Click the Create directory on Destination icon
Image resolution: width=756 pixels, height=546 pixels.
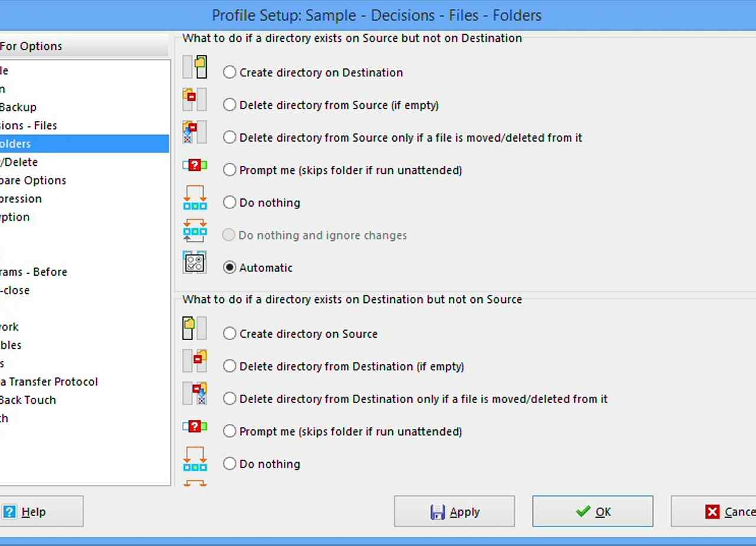[194, 67]
